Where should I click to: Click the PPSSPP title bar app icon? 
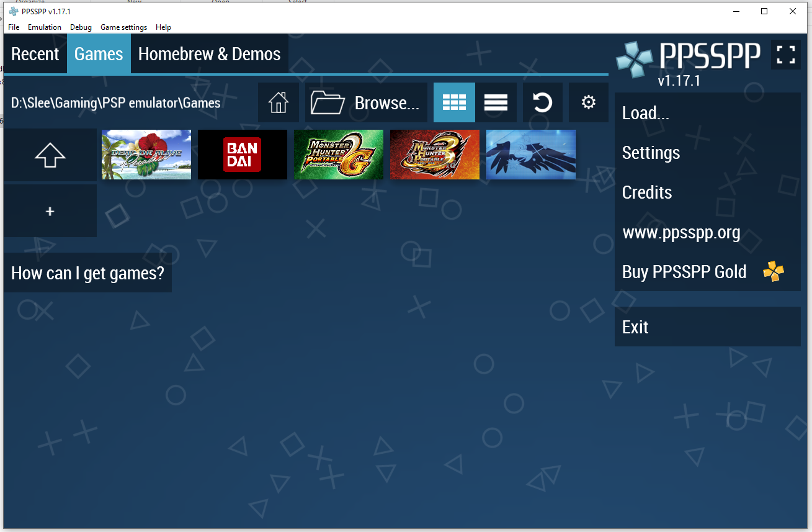(x=14, y=11)
